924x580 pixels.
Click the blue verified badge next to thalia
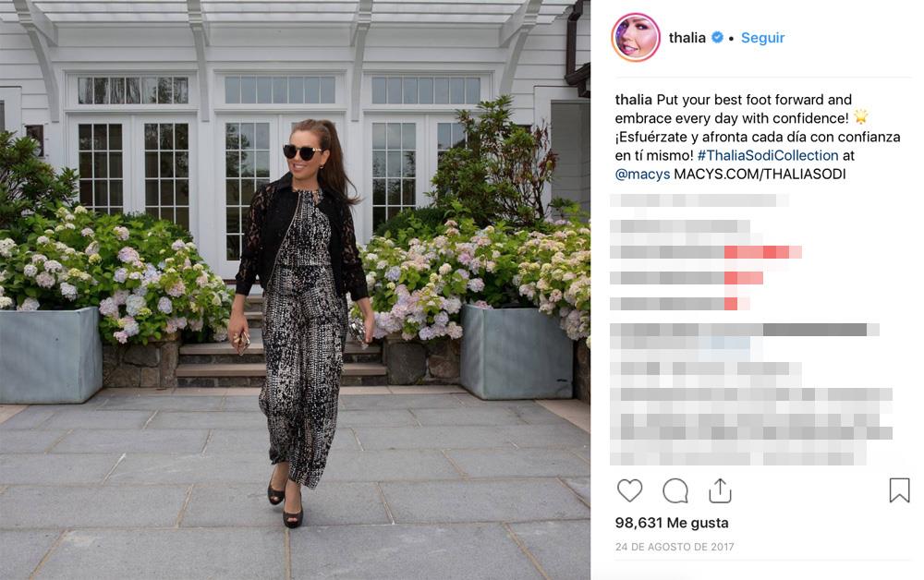click(717, 37)
